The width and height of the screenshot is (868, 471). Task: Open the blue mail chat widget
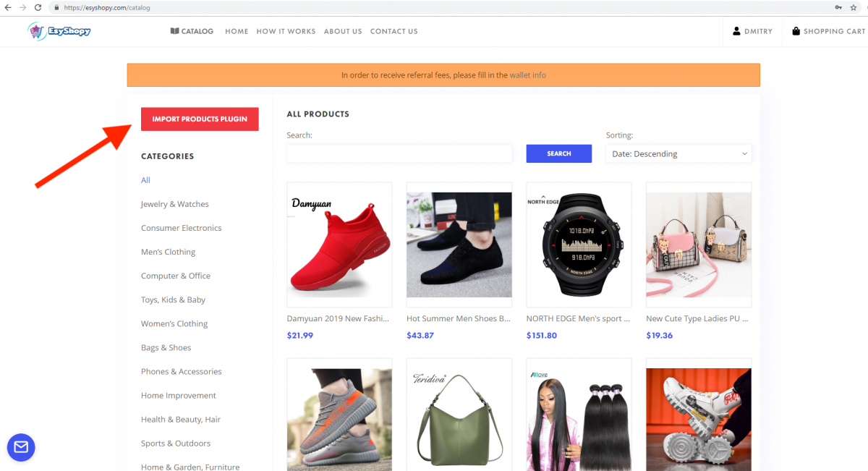click(x=21, y=447)
